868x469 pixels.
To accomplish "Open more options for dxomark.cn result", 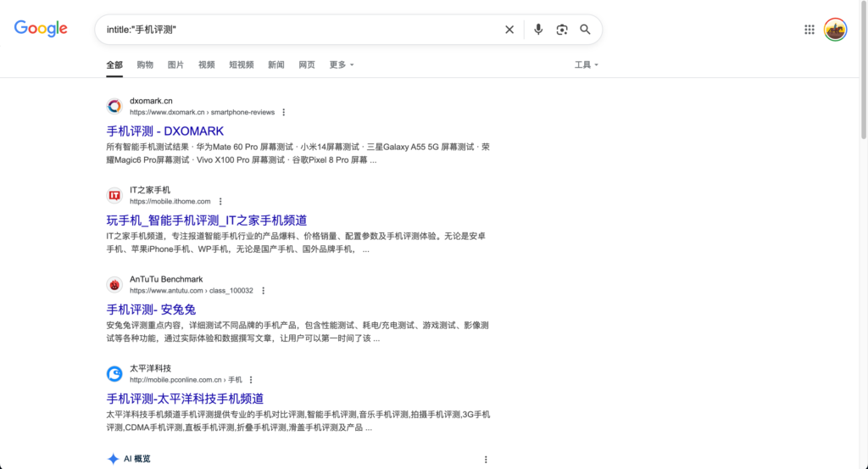I will point(283,113).
